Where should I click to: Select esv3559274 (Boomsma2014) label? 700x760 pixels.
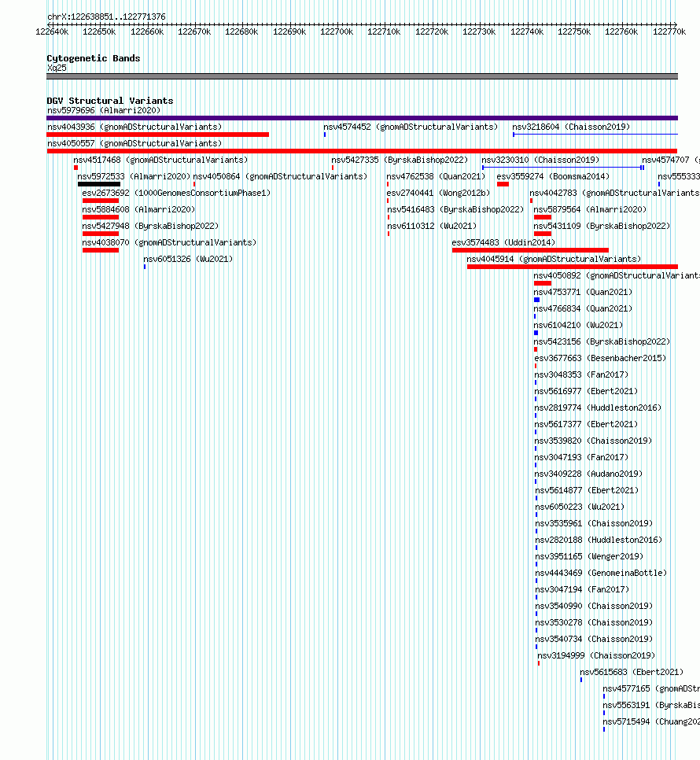click(x=553, y=176)
